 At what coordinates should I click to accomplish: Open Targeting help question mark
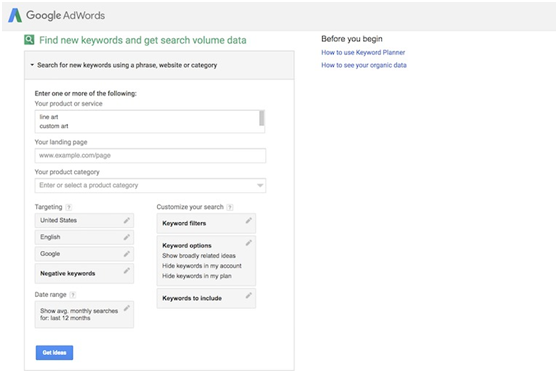tap(69, 207)
